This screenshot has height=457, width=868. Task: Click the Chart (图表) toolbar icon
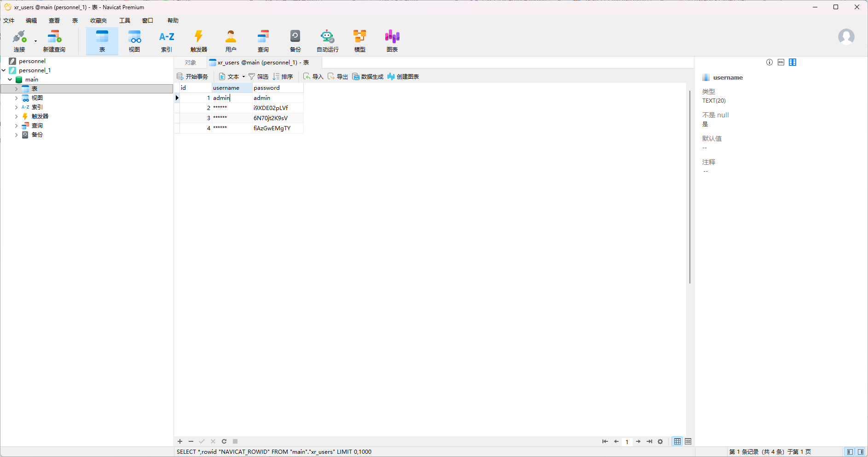pyautogui.click(x=392, y=40)
